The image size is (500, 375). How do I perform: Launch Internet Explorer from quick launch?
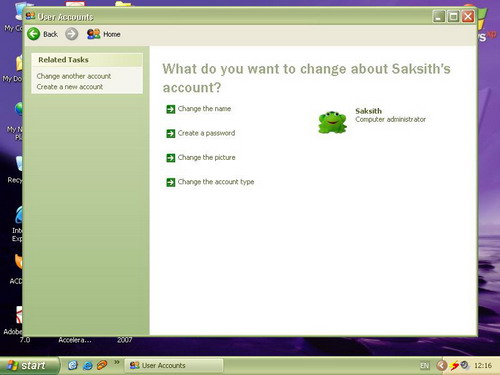[87, 366]
